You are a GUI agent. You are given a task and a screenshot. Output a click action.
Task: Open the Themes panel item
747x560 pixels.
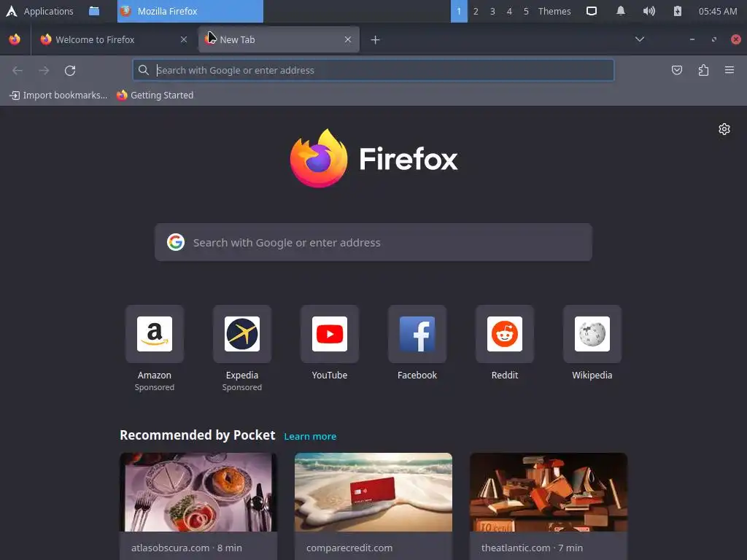(554, 11)
